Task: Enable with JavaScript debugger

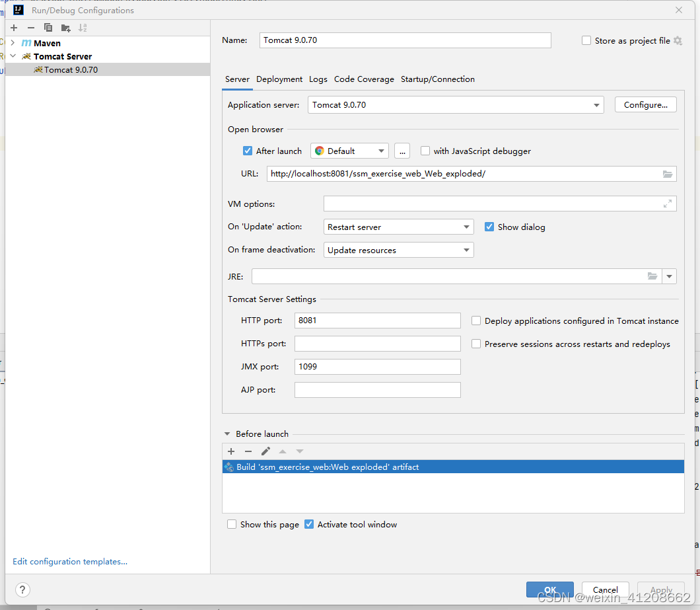Action: 425,151
